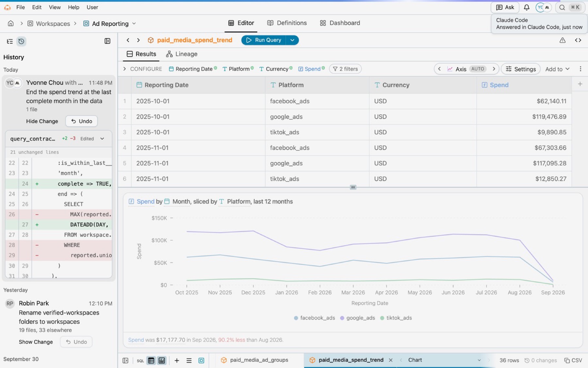Collapse the query_contrac… diff file
588x368 pixels.
point(102,139)
